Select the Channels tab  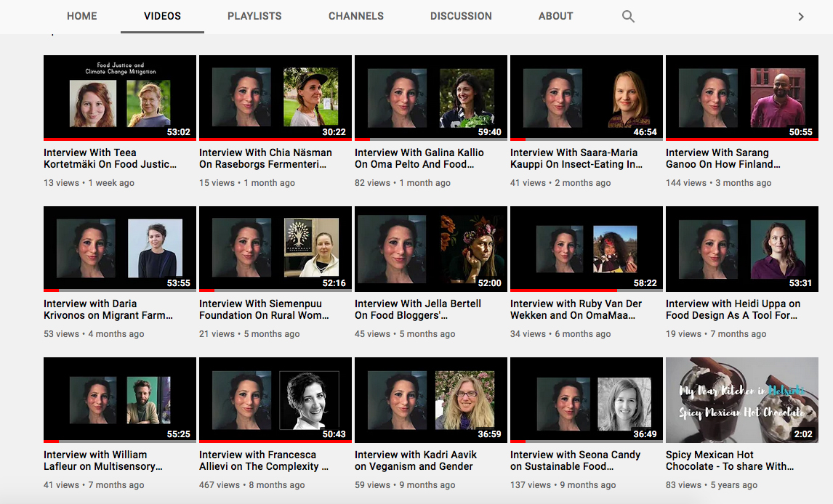pos(355,16)
